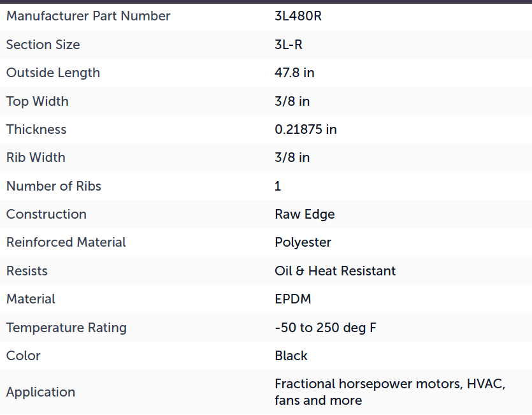Select the 3L-R section size value

pyautogui.click(x=289, y=45)
